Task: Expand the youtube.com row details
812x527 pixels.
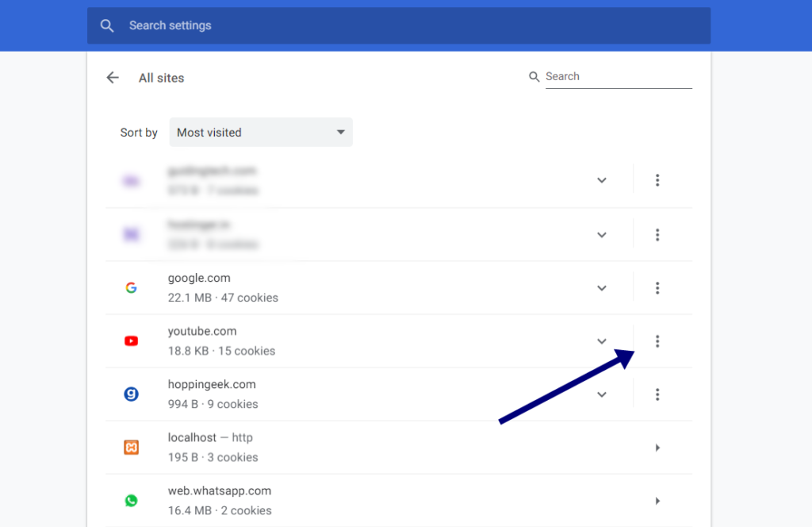Action: [601, 340]
